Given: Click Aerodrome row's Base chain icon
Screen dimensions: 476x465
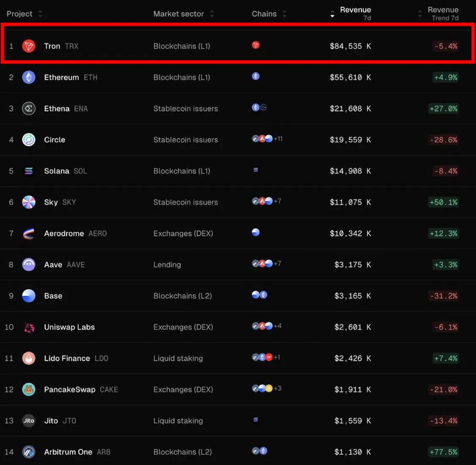Looking at the screenshot, I should pyautogui.click(x=256, y=232).
